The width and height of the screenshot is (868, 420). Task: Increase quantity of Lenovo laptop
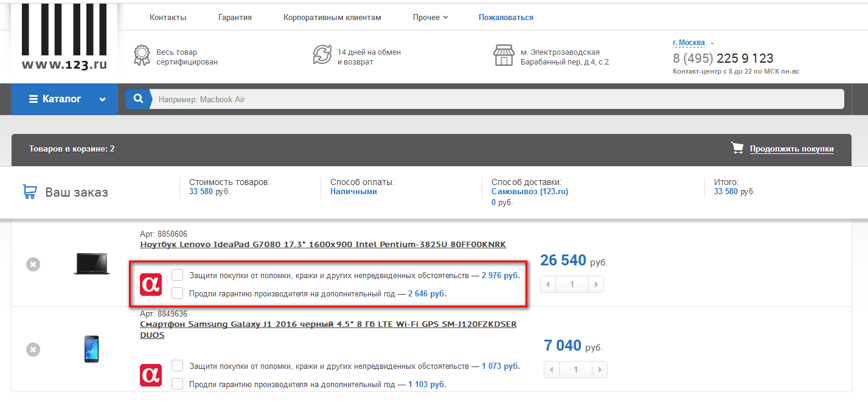click(x=596, y=284)
